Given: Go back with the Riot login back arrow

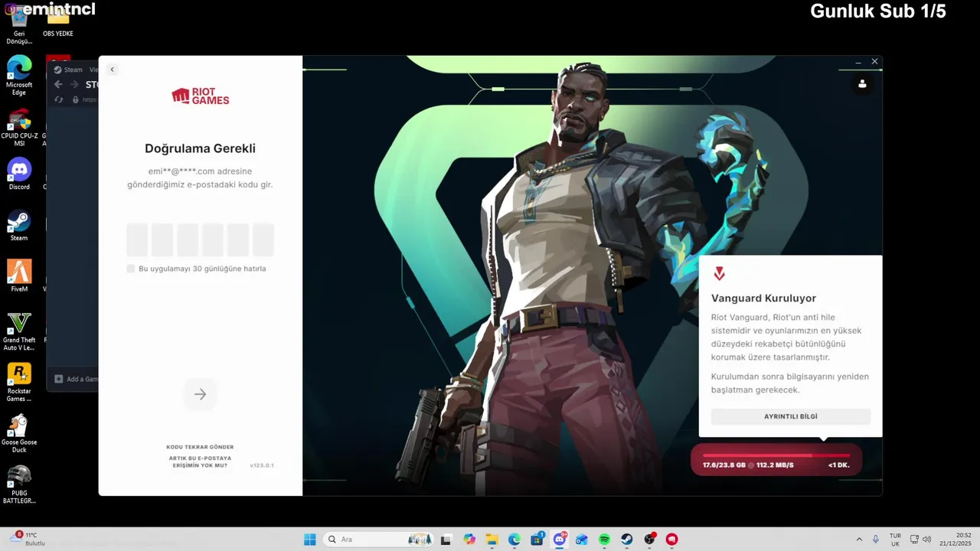Looking at the screenshot, I should point(112,70).
